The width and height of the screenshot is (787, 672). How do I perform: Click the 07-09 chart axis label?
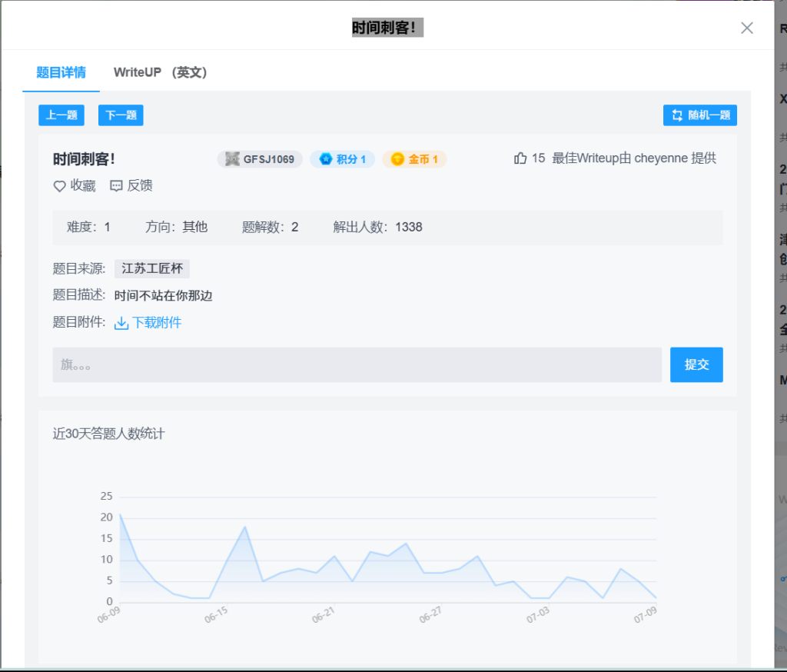pyautogui.click(x=645, y=614)
